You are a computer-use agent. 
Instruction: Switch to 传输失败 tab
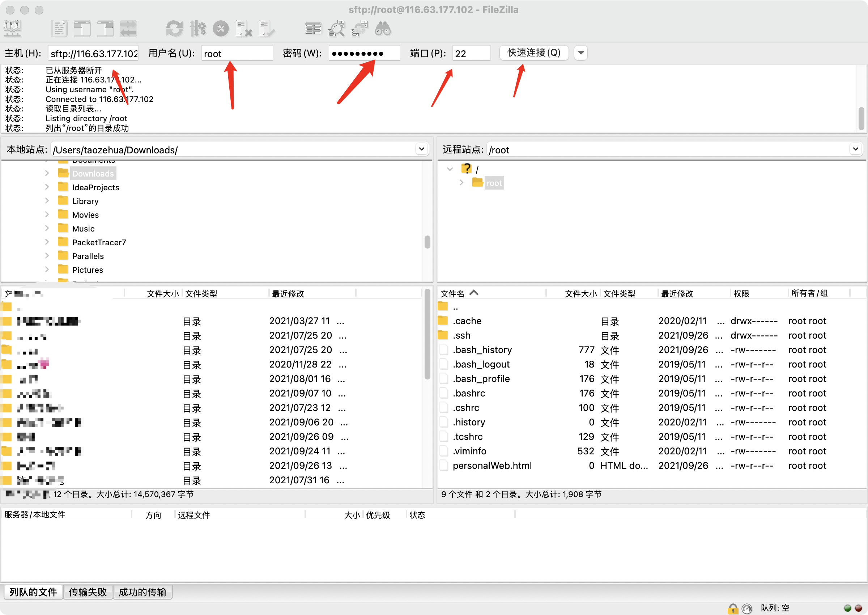[88, 592]
